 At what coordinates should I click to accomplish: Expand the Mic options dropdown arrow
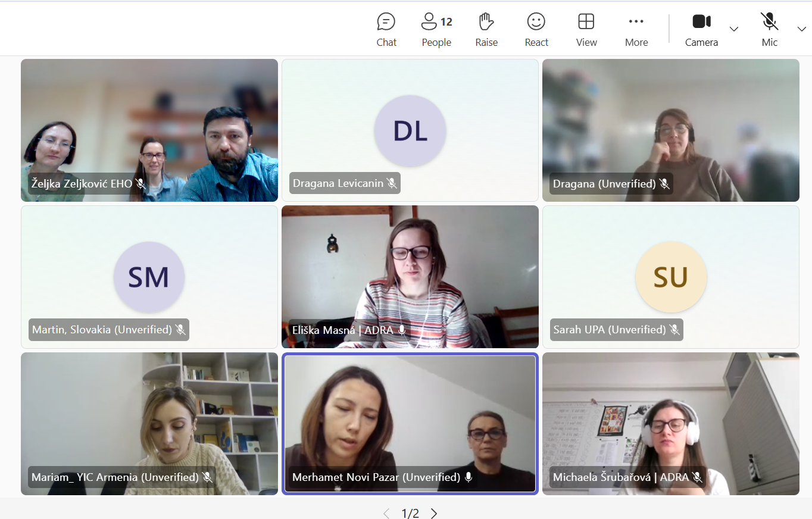pos(801,29)
